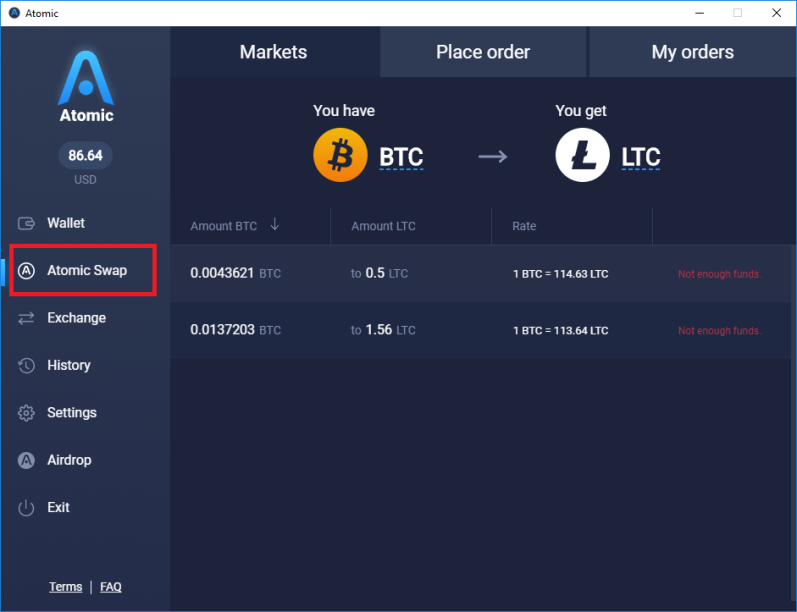Open the LTC currency dropdown

click(641, 157)
